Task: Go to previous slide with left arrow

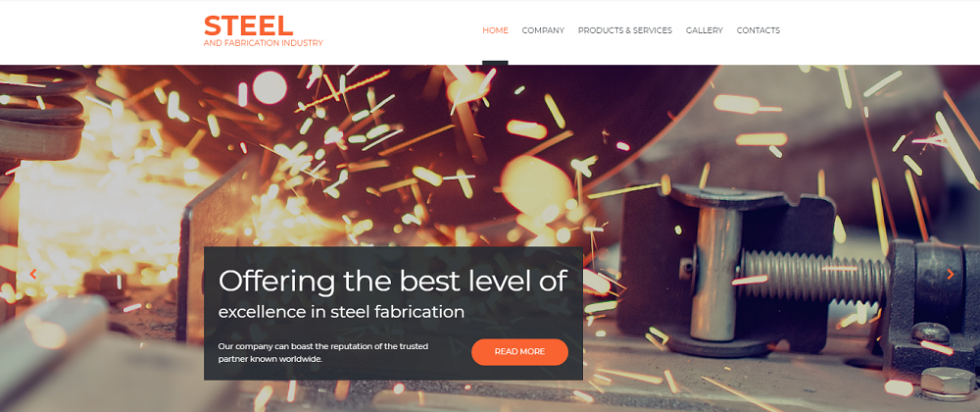Action: tap(33, 274)
